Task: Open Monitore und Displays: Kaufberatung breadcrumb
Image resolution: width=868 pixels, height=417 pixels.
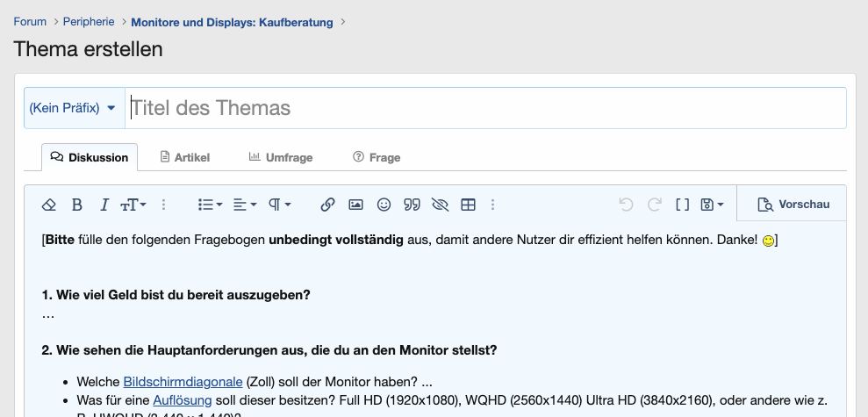Action: [x=232, y=23]
